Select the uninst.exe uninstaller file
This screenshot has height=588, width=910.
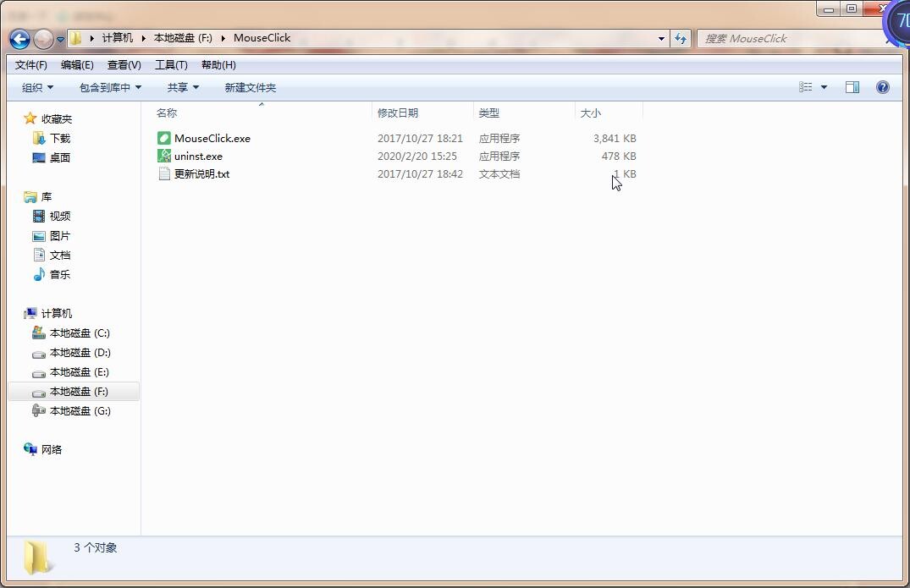coord(198,156)
